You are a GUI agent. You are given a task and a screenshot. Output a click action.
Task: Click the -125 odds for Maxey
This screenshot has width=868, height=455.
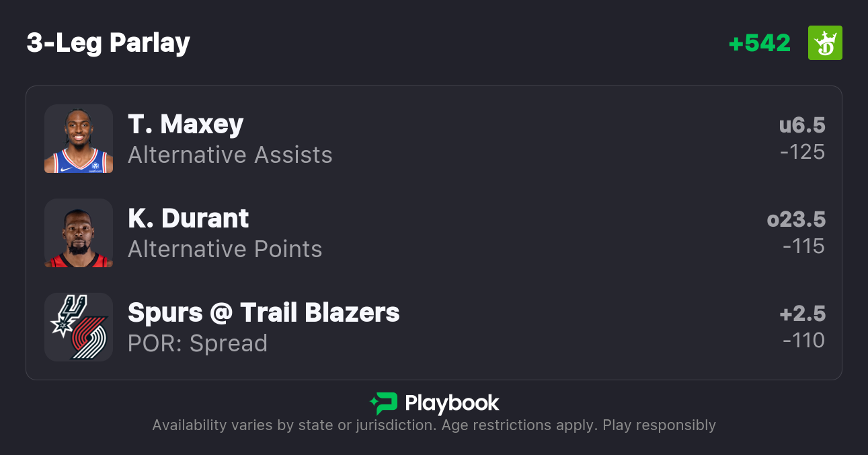click(x=803, y=152)
